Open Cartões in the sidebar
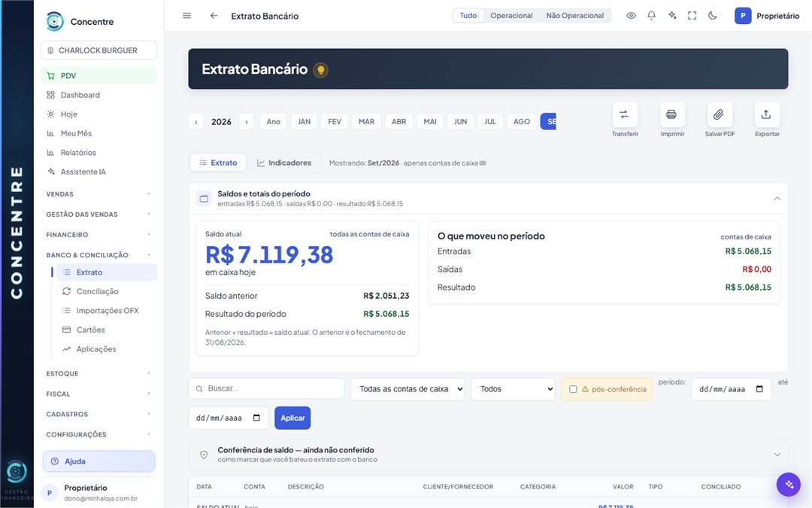 [107, 330]
